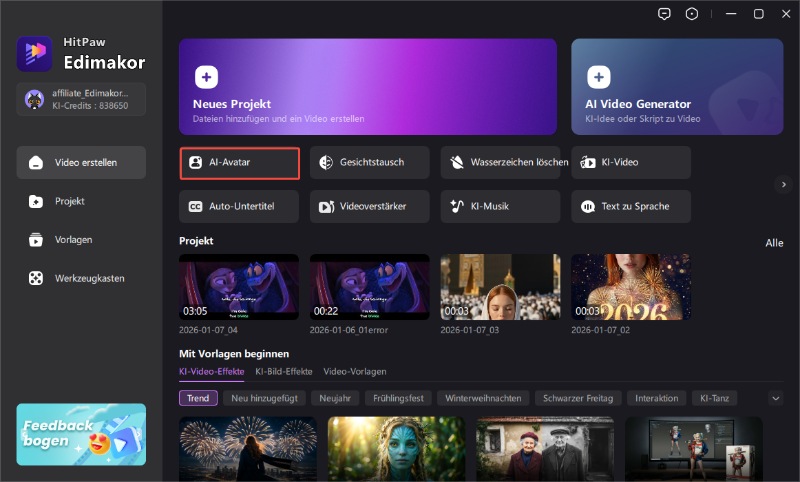Open the Auto-Untertitel tool

click(240, 206)
